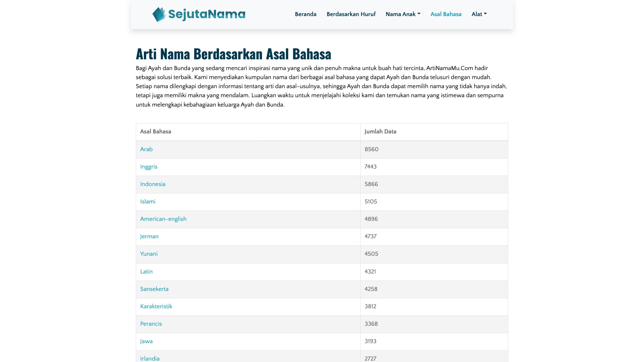644x362 pixels.
Task: Browse Jerman origin names
Action: (149, 236)
